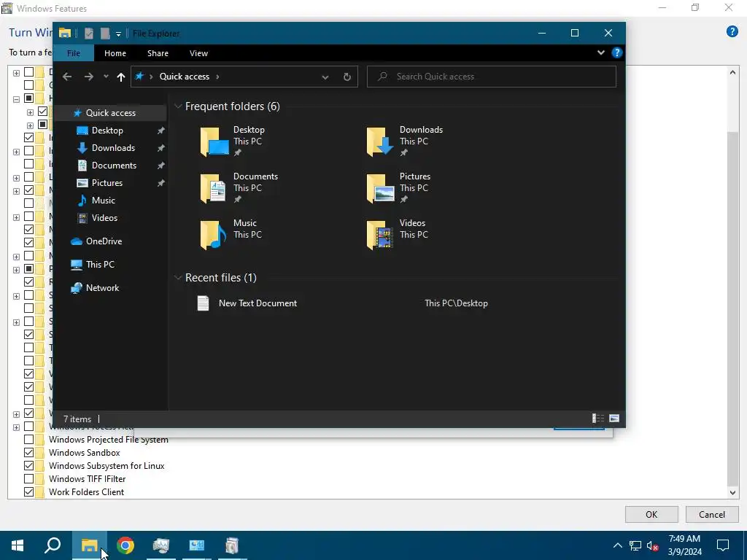Go back with the Back arrow
This screenshot has width=747, height=560.
coord(67,77)
